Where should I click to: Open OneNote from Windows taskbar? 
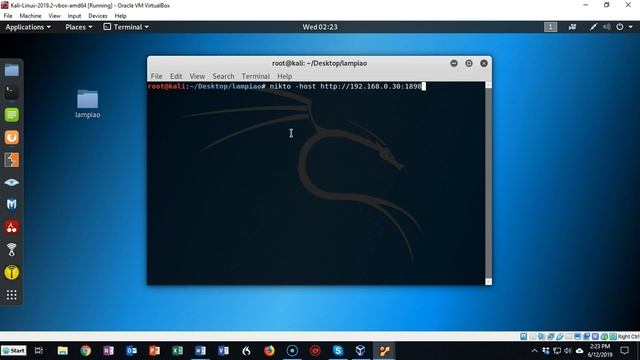109,351
